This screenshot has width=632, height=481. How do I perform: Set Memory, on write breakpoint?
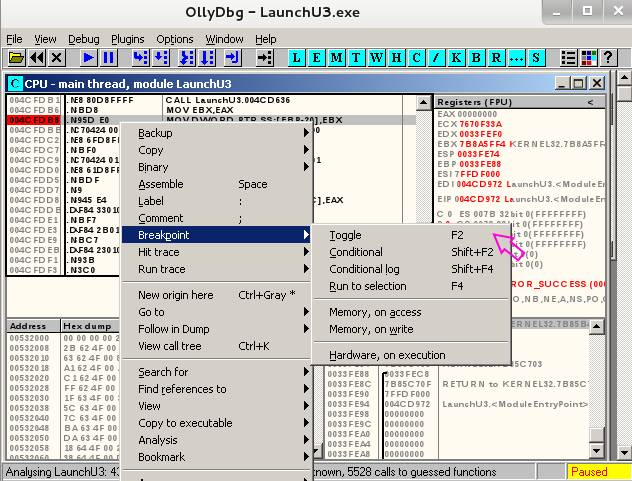click(x=411, y=329)
